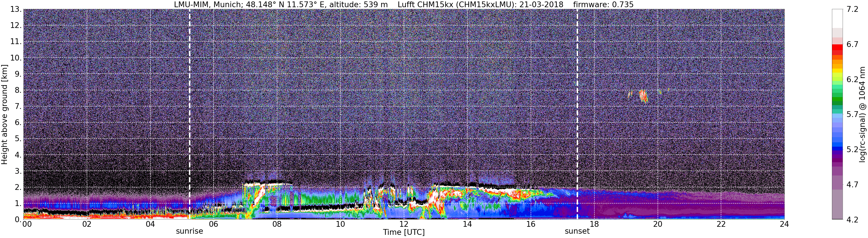The image size is (868, 238).
Task: Click the y-axis tick label '13.'
Action: (16, 10)
